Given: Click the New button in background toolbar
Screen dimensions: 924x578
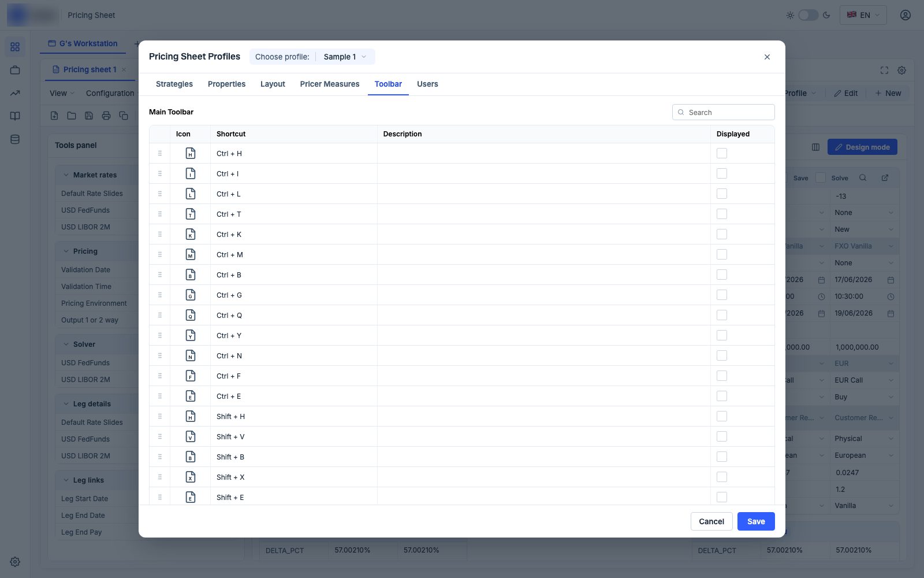Looking at the screenshot, I should pyautogui.click(x=888, y=93).
